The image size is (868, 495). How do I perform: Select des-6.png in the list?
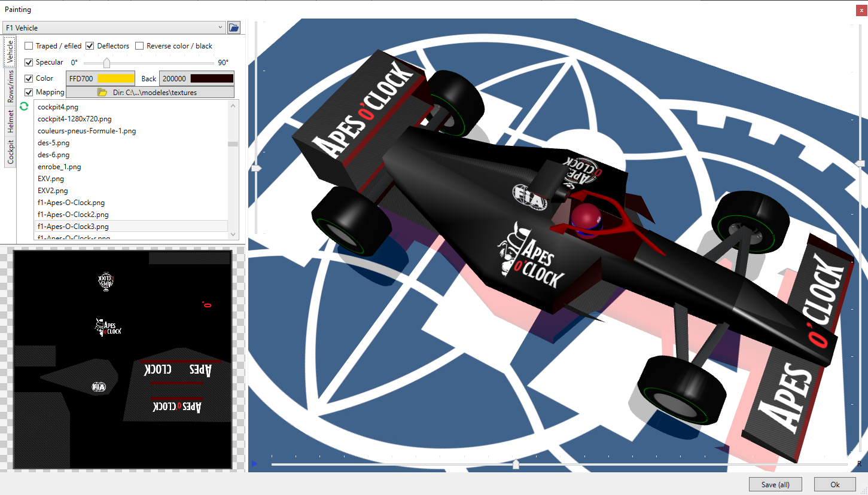[131, 155]
